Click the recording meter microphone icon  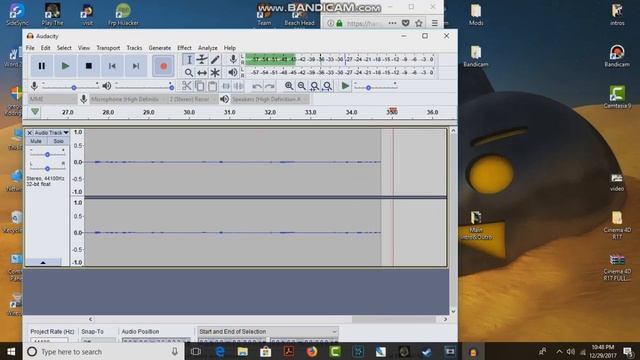point(233,59)
